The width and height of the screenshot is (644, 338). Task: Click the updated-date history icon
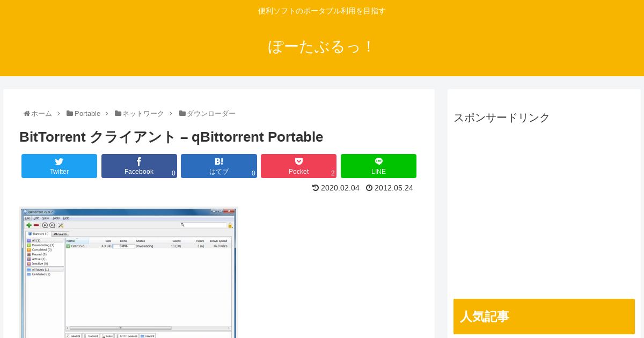click(x=316, y=188)
